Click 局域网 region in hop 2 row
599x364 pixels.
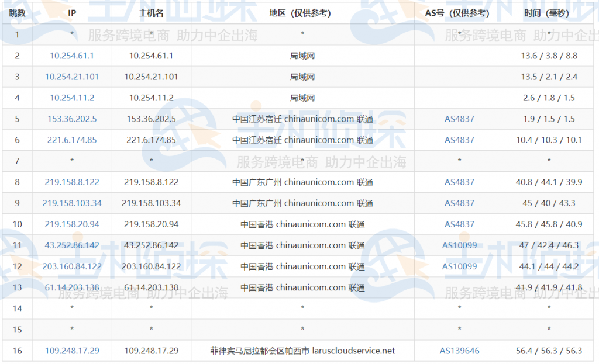(x=302, y=56)
